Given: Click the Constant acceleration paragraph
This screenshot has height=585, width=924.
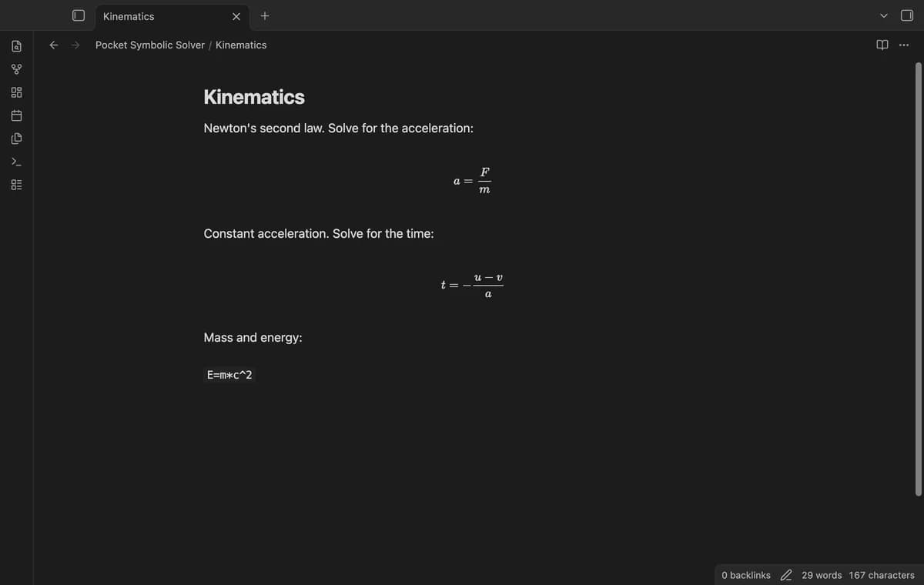Looking at the screenshot, I should click(x=318, y=233).
